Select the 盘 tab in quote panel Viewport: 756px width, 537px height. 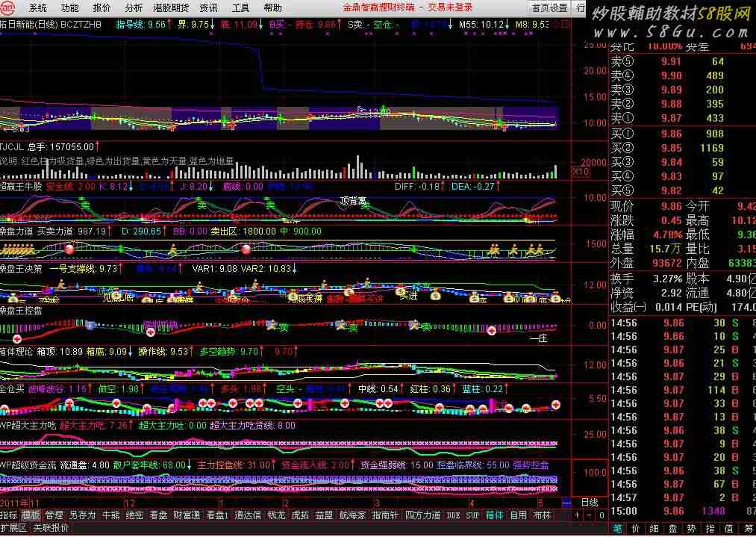tap(674, 530)
